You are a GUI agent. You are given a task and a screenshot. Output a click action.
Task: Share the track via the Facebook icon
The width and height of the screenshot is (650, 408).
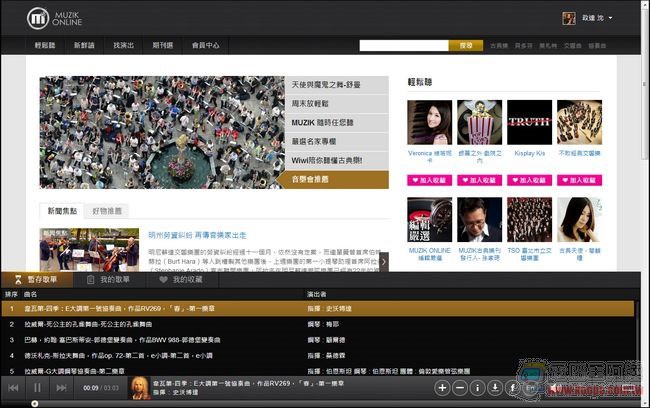[x=512, y=388]
